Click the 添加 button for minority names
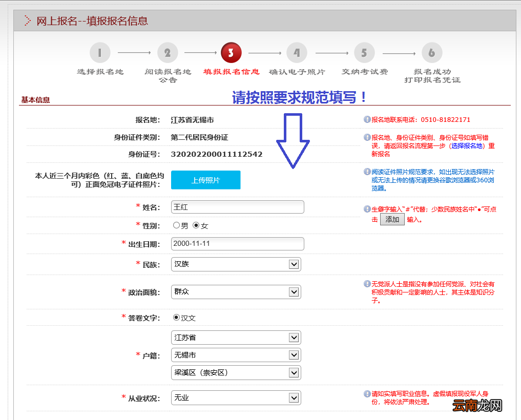 click(392, 219)
